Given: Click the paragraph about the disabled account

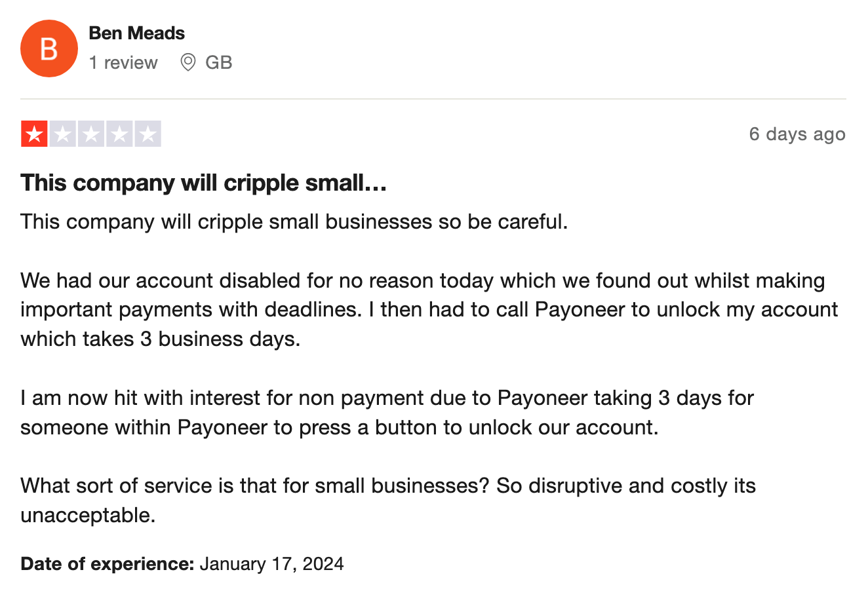Looking at the screenshot, I should coord(429,309).
